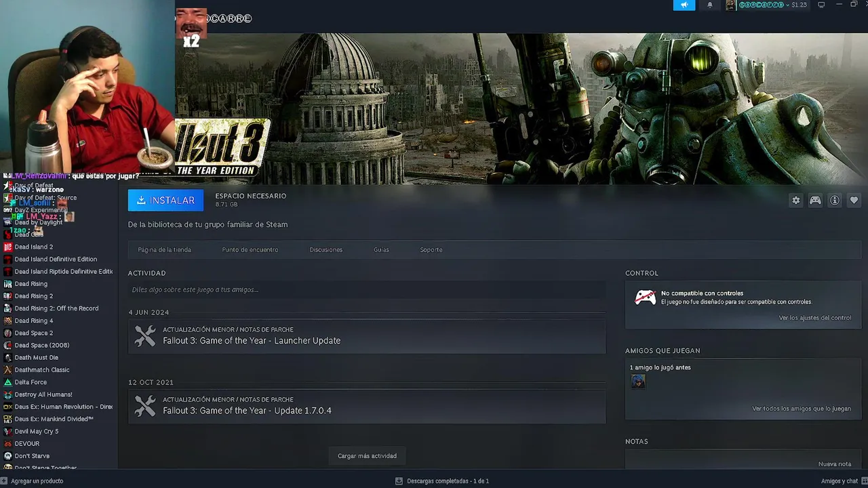868x488 pixels.
Task: Select Deus Ex: Human Revolution entry
Action: pos(59,407)
